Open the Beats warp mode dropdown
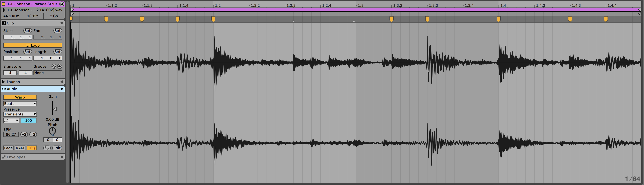The height and width of the screenshot is (185, 644). pyautogui.click(x=20, y=104)
